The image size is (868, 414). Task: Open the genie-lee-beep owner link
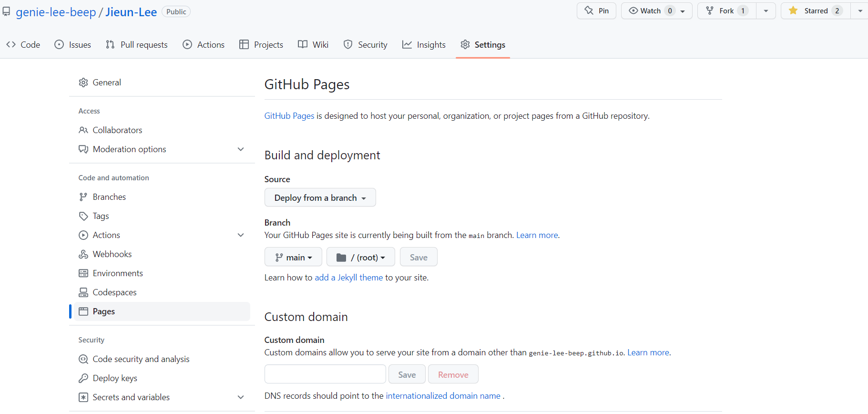click(x=56, y=12)
